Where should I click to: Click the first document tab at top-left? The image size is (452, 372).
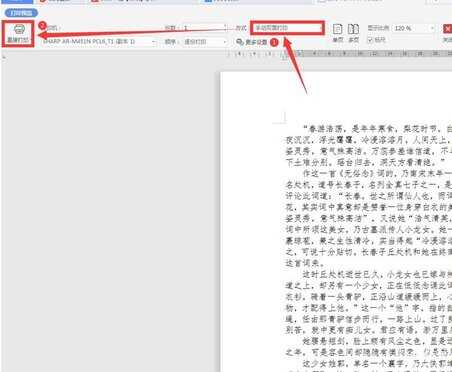coord(17,1)
